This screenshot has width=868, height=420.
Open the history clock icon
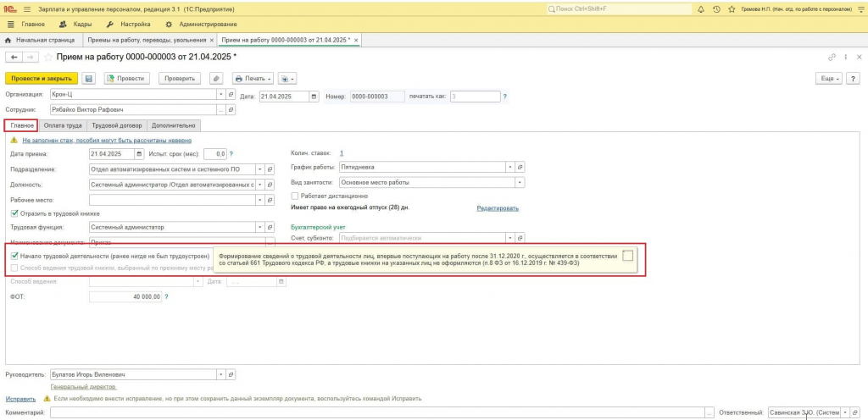pos(716,9)
